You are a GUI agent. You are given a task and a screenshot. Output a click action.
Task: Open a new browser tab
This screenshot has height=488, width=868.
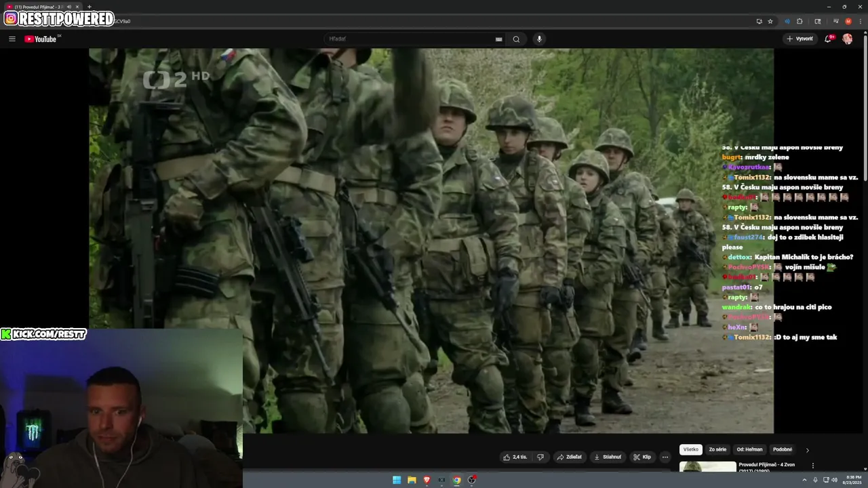tap(89, 7)
